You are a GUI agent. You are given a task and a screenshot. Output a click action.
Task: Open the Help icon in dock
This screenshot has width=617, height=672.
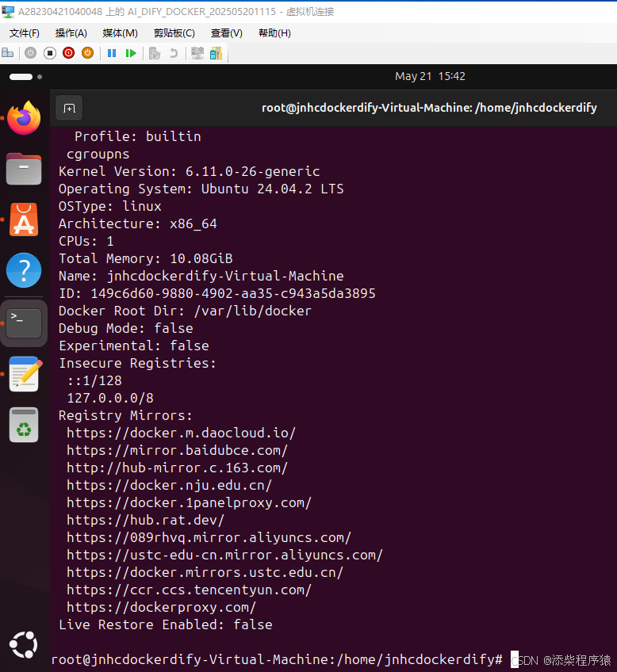pos(24,270)
